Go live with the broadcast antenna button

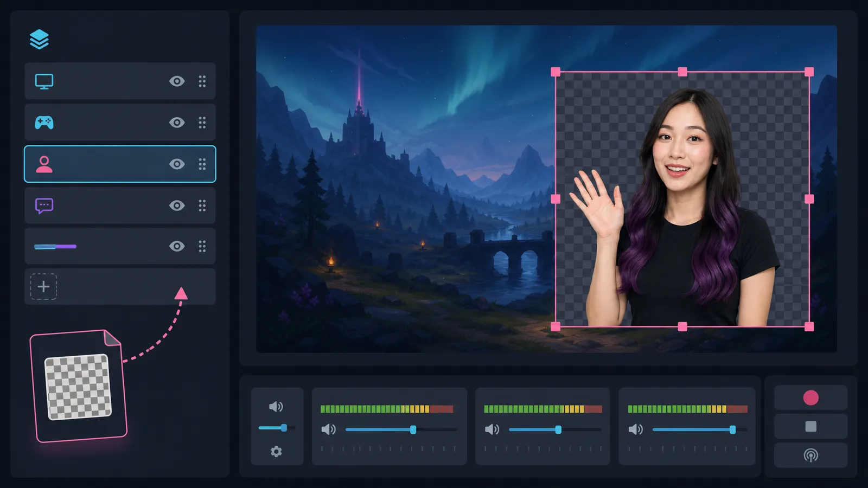[x=810, y=455]
